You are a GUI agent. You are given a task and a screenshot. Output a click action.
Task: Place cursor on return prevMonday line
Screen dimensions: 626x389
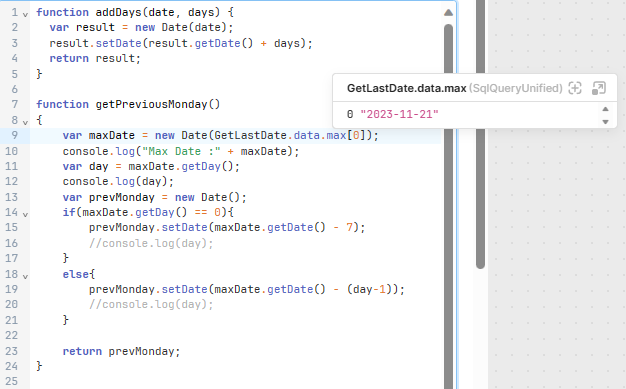point(121,351)
